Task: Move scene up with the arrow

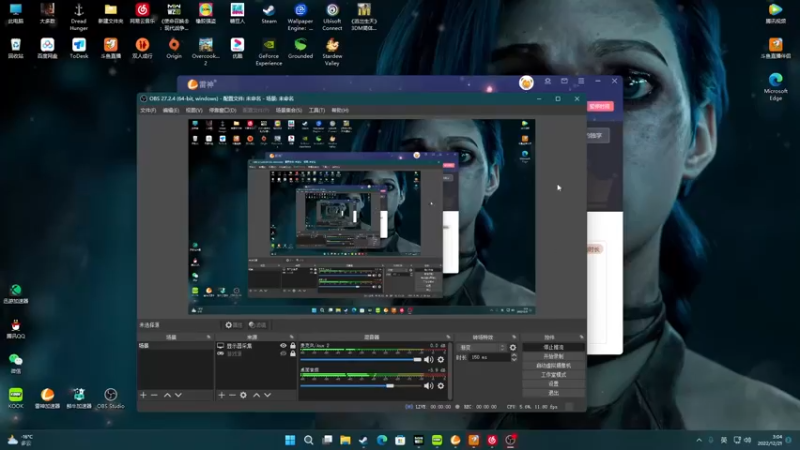Action: click(x=167, y=395)
